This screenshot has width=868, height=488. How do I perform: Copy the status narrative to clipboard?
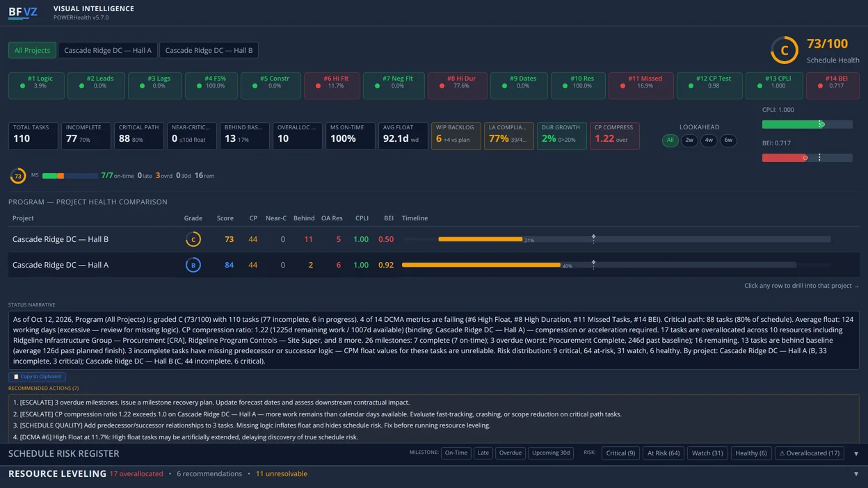coord(37,377)
